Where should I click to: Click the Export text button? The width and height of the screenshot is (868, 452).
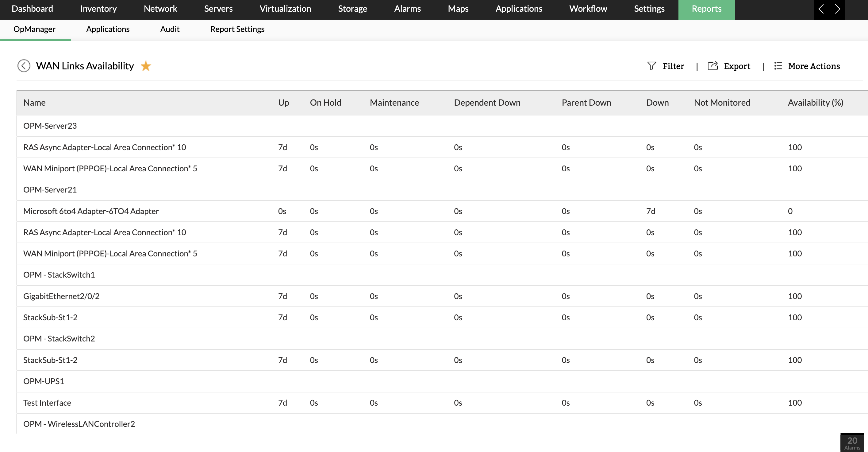coord(737,66)
